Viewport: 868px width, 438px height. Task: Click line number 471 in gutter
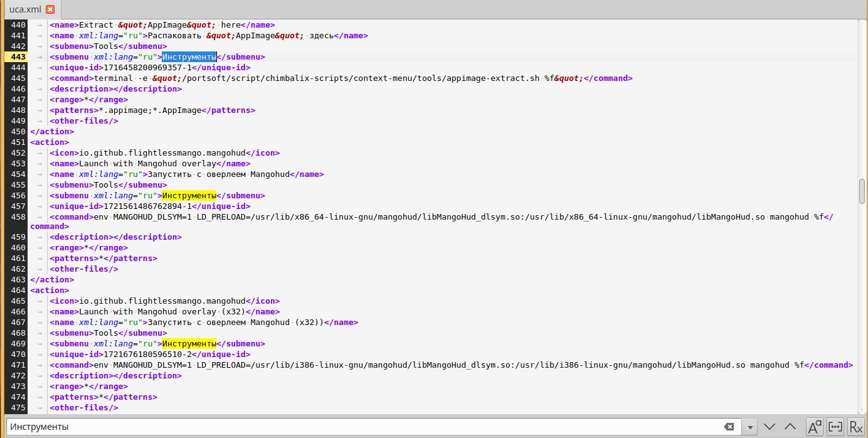[x=18, y=365]
